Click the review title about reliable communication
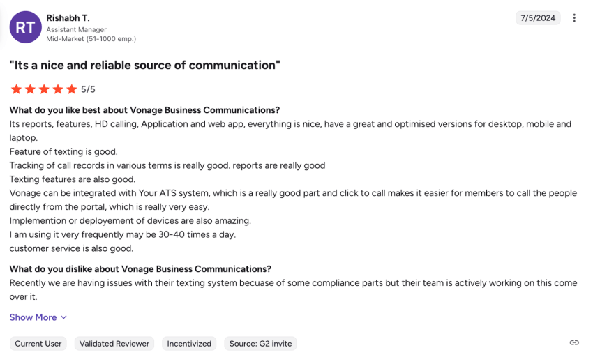 coord(145,66)
